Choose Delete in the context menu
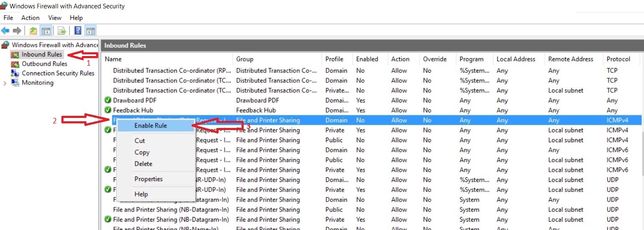The height and width of the screenshot is (230, 644). pos(156,164)
